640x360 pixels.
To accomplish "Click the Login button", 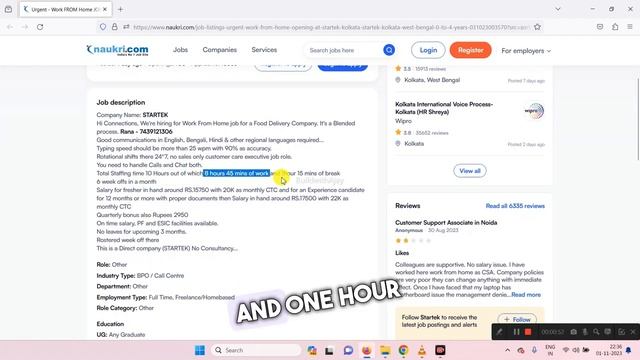I will coord(428,50).
